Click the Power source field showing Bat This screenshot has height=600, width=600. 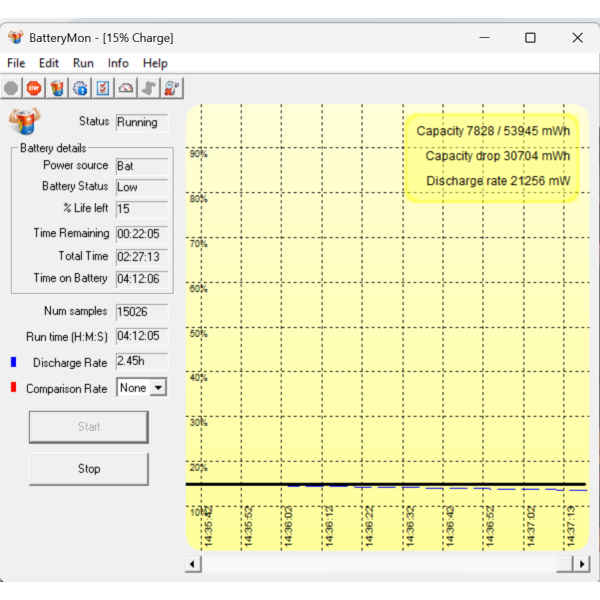pyautogui.click(x=142, y=166)
